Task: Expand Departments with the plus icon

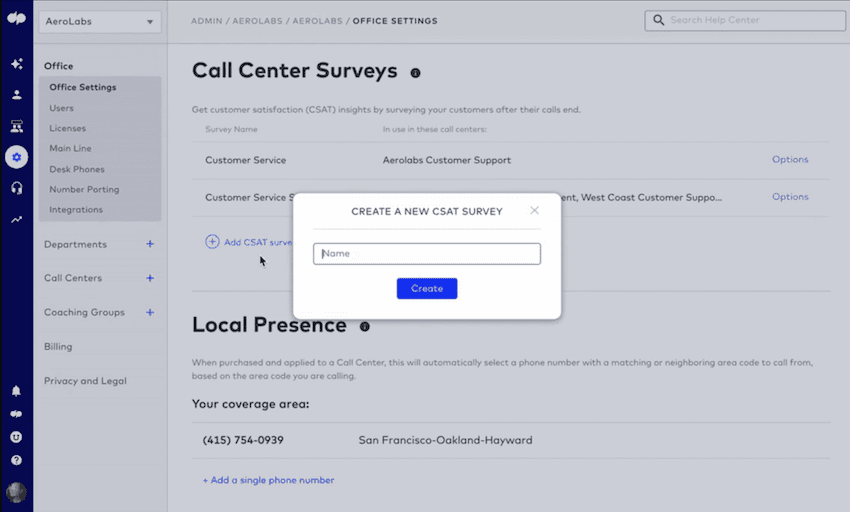Action: pyautogui.click(x=150, y=244)
